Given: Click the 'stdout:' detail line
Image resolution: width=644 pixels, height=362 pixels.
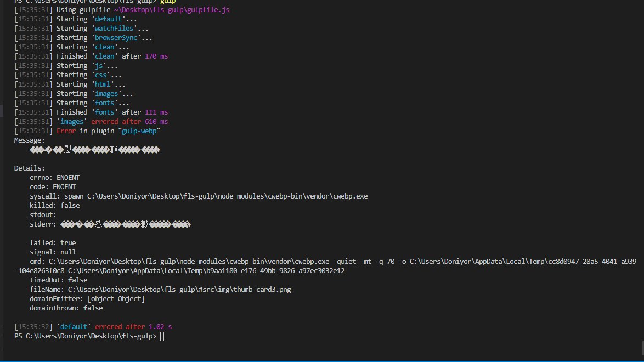Looking at the screenshot, I should tap(43, 215).
